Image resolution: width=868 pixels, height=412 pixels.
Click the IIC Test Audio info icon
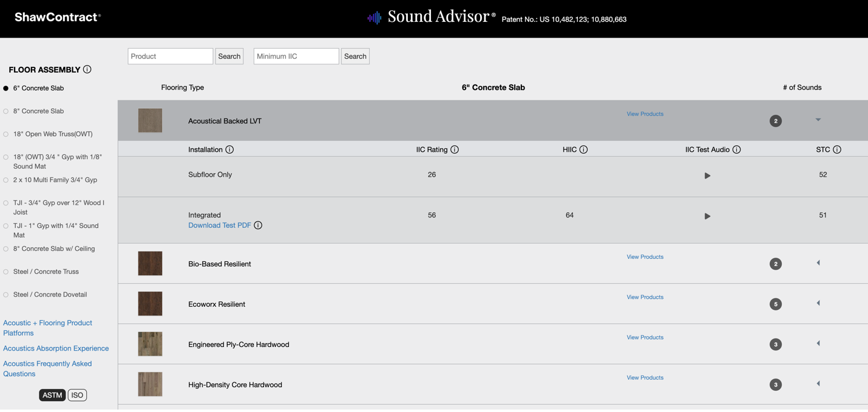(736, 149)
